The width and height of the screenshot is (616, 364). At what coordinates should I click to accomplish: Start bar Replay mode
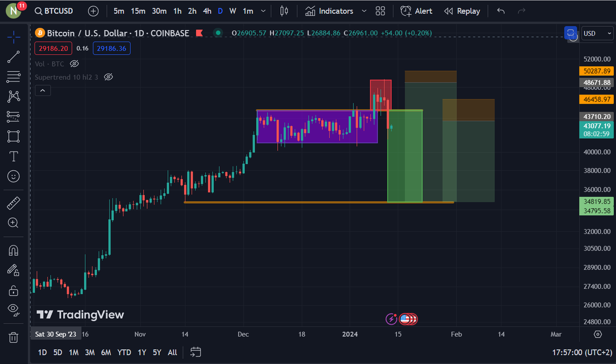tap(462, 11)
